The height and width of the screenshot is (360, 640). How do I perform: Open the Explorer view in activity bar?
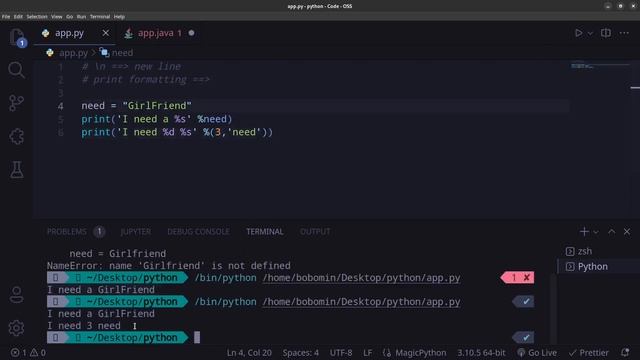[17, 37]
